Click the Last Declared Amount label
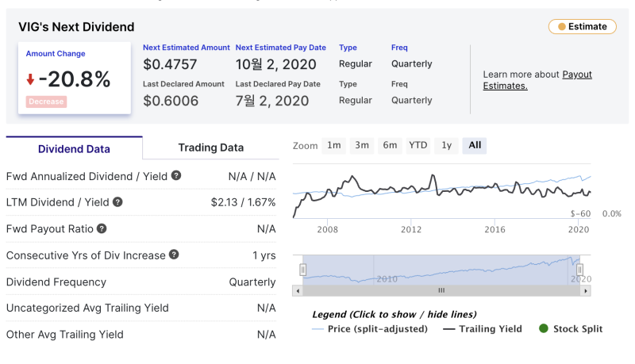The width and height of the screenshot is (635, 364). tap(183, 84)
